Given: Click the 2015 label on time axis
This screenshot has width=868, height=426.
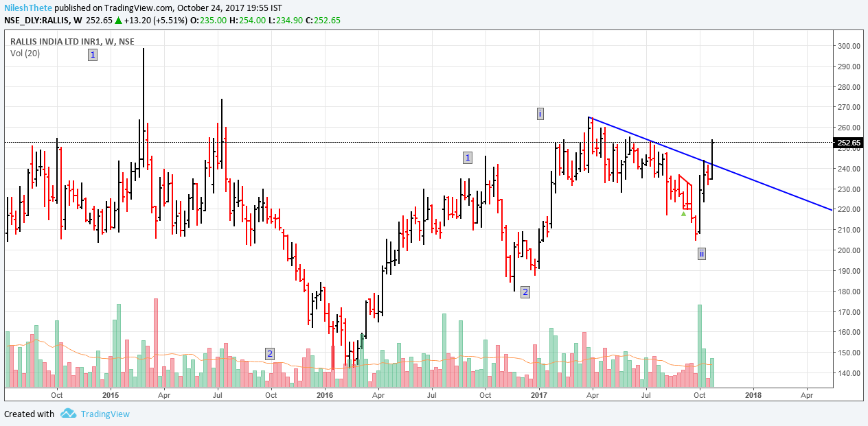Looking at the screenshot, I should 111,395.
